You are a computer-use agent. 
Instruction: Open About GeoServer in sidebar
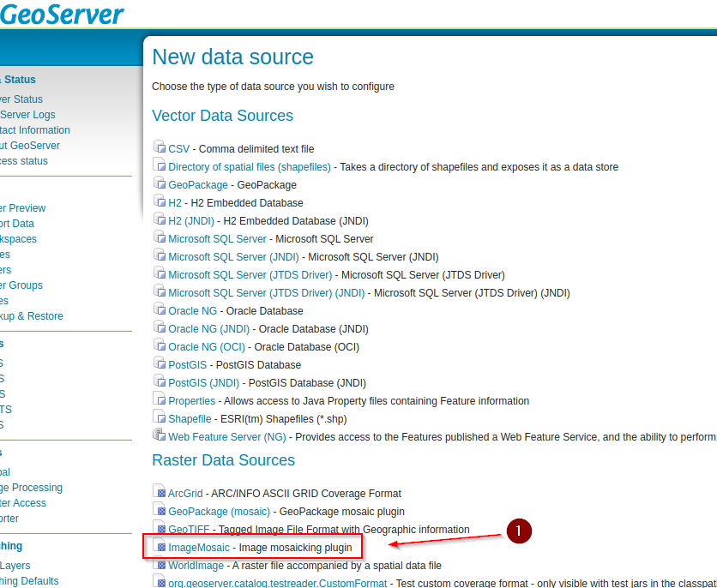click(30, 146)
